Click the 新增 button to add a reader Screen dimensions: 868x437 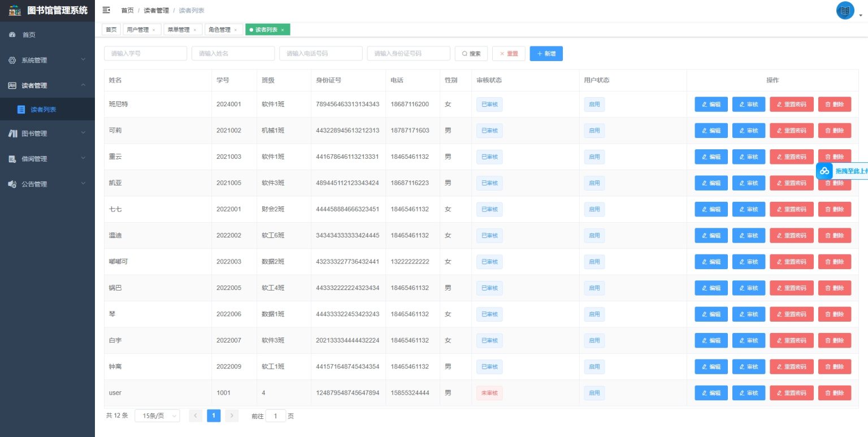546,54
